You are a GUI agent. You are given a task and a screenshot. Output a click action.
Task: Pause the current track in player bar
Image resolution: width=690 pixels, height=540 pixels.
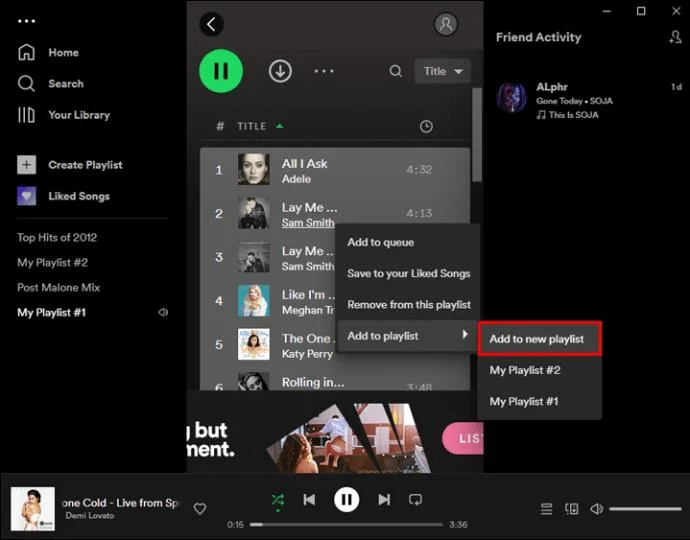(346, 500)
